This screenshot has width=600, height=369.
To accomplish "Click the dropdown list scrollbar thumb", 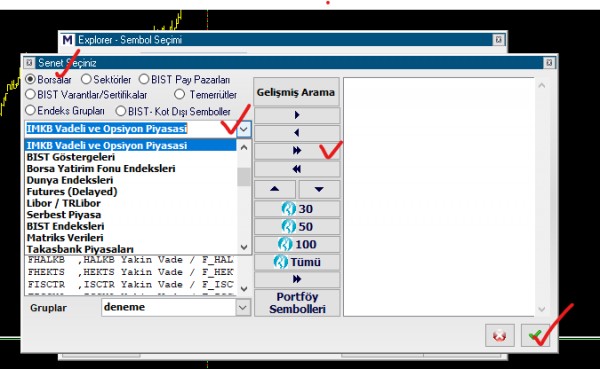I will point(244,177).
